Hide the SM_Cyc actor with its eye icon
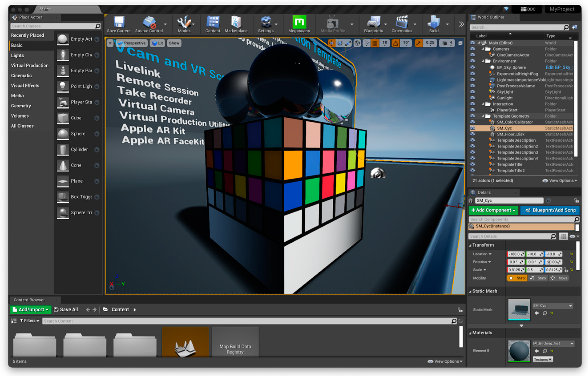Screen dimensions: 588x376 click(x=473, y=128)
